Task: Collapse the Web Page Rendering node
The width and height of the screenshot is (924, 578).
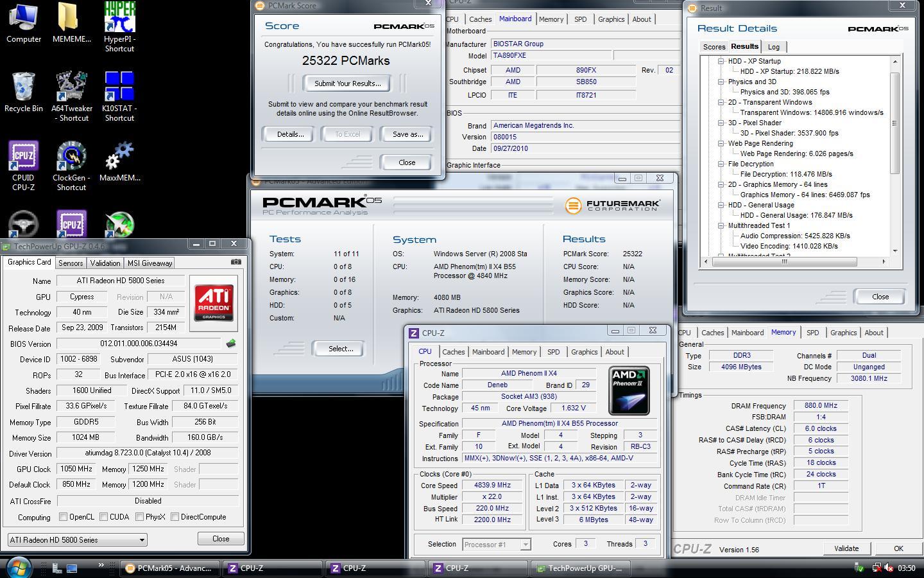Action: coord(721,143)
